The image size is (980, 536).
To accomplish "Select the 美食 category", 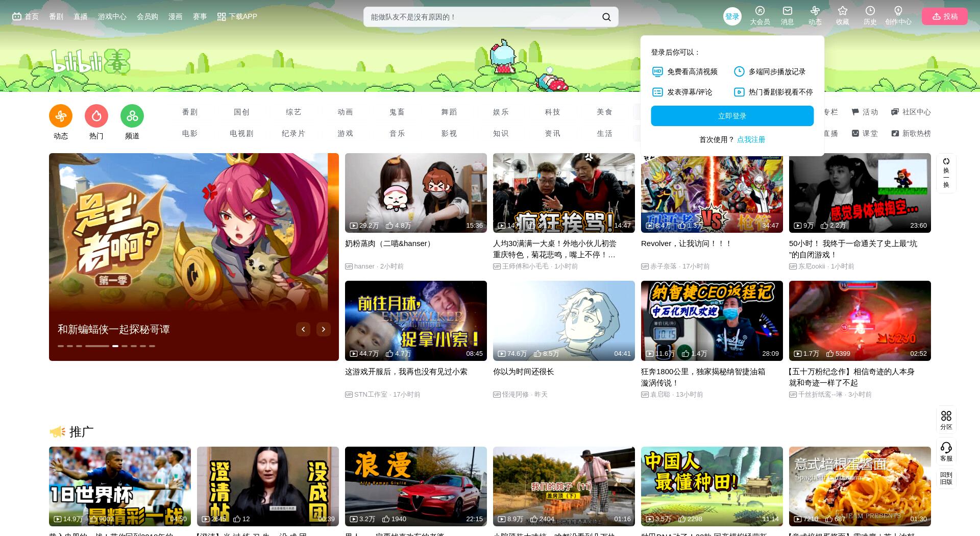I will click(x=604, y=112).
